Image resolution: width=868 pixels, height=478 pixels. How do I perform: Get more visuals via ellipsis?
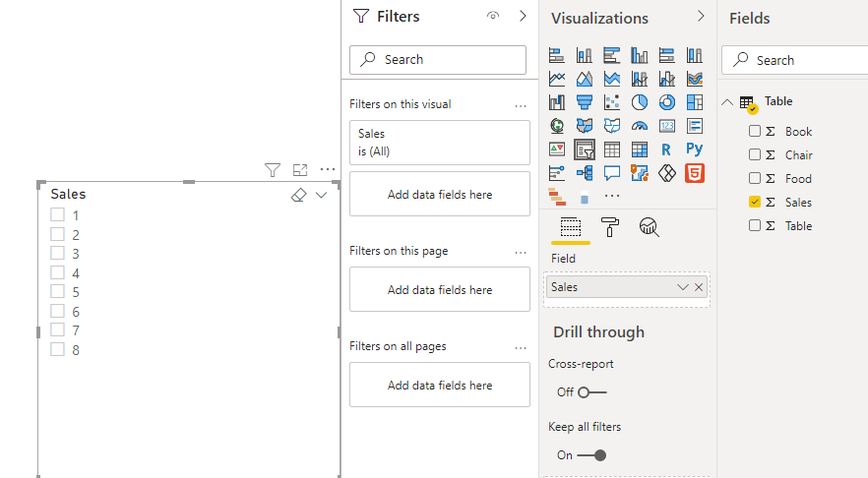pos(612,196)
